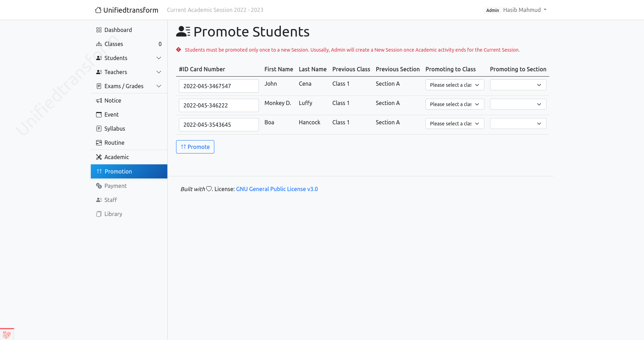The width and height of the screenshot is (644, 340).
Task: Open the Hasib Mahmud user menu
Action: [525, 10]
